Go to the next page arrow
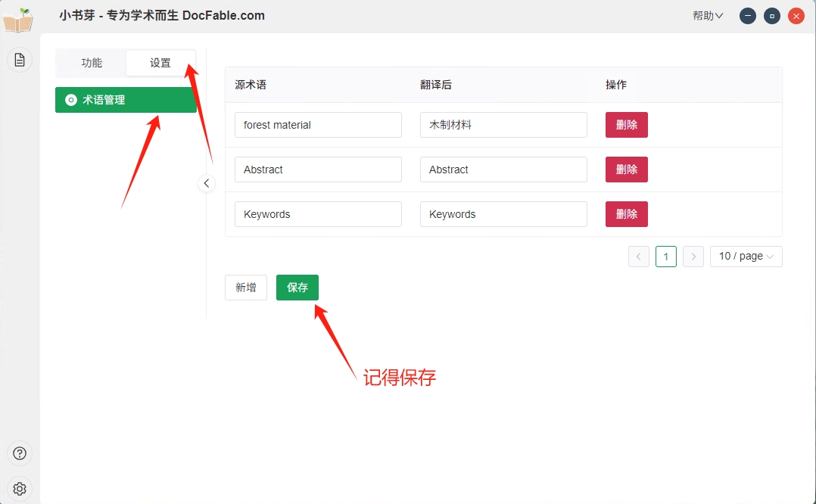816x504 pixels. [693, 257]
